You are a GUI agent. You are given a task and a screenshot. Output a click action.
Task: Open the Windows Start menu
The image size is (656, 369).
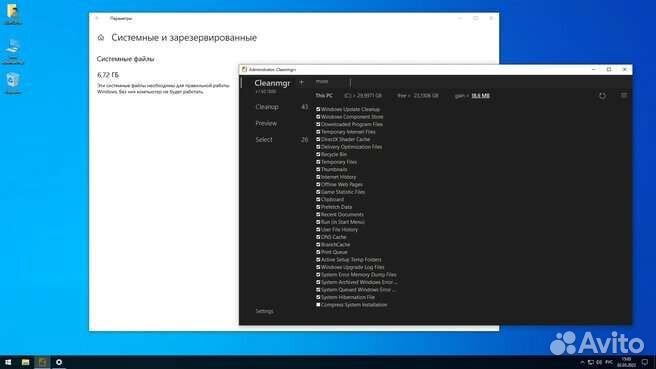(8, 362)
